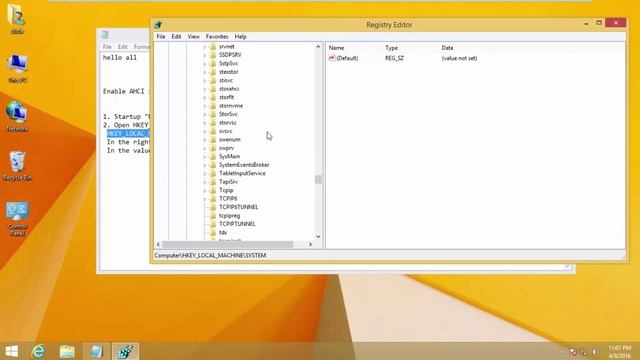Click the tree scroll down arrow
Image resolution: width=640 pixels, height=360 pixels.
point(318,236)
